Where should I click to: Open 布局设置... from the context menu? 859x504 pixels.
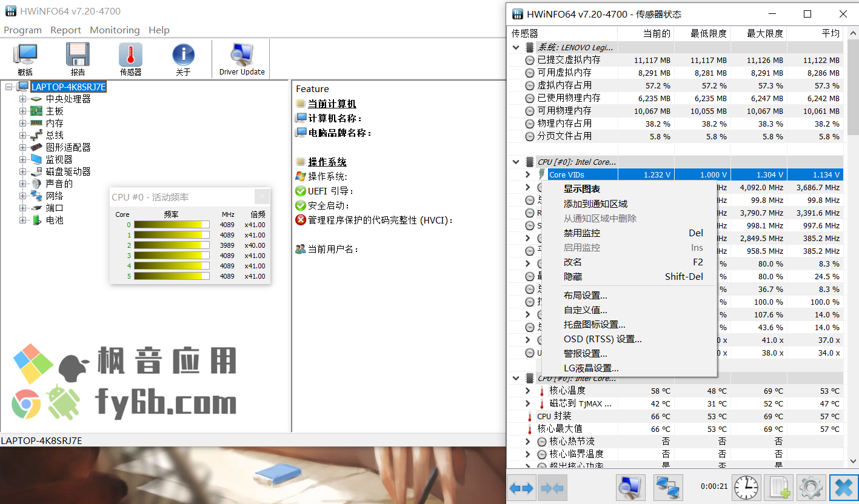click(629, 295)
